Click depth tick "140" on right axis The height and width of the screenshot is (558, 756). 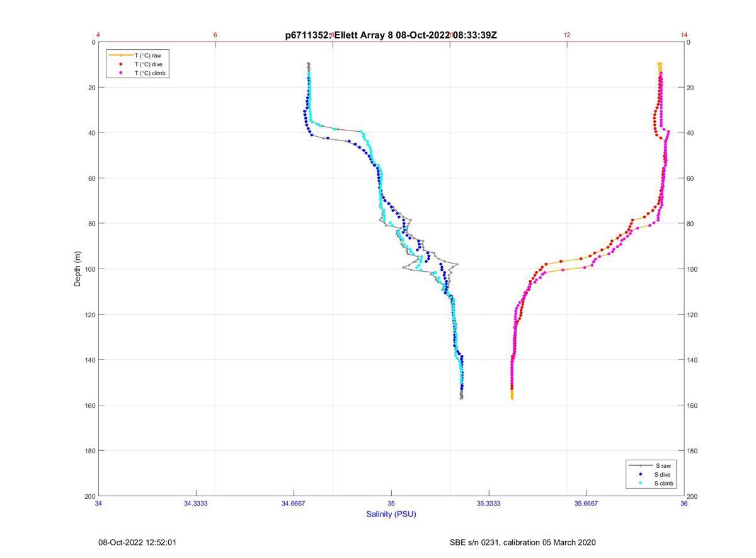coord(692,360)
